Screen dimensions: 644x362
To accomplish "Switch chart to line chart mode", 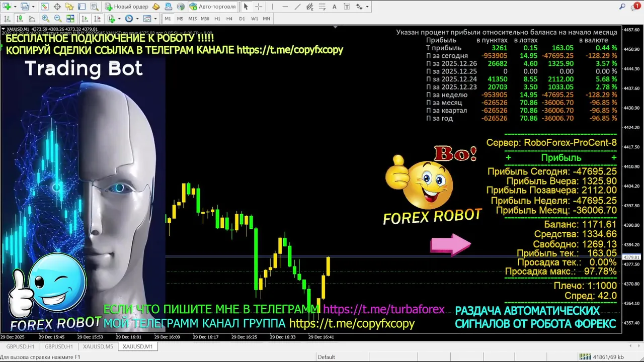I will (32, 19).
